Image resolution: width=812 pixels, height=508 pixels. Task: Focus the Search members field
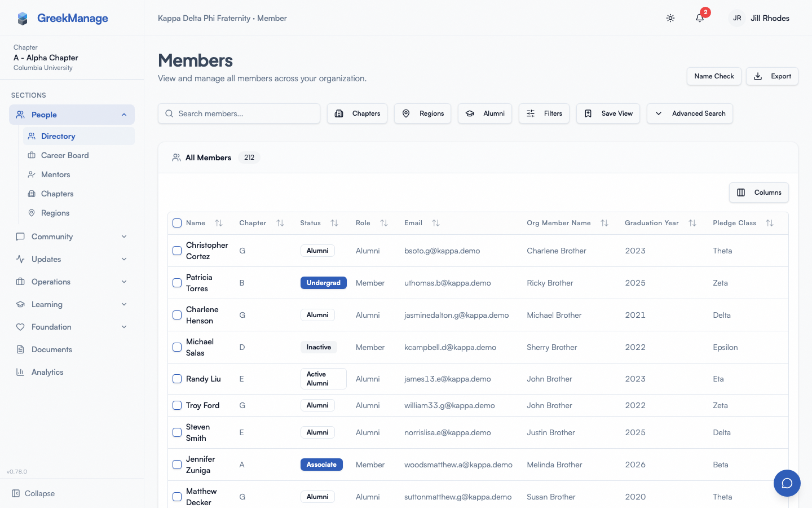point(239,113)
